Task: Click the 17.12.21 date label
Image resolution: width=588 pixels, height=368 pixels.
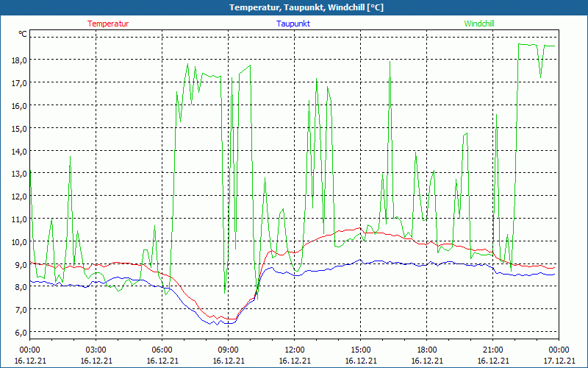Action: coord(559,361)
